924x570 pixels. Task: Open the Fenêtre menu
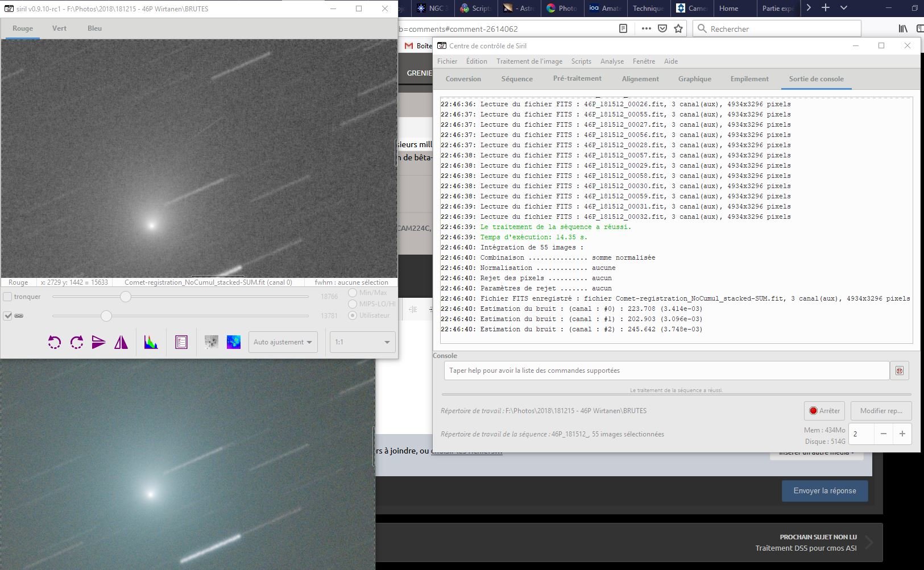coord(644,61)
